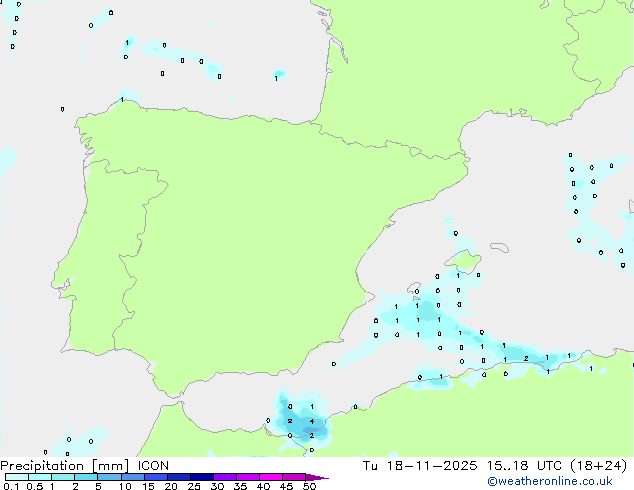The height and width of the screenshot is (490, 634).
Task: Click the legend scale label '40'
Action: click(263, 486)
